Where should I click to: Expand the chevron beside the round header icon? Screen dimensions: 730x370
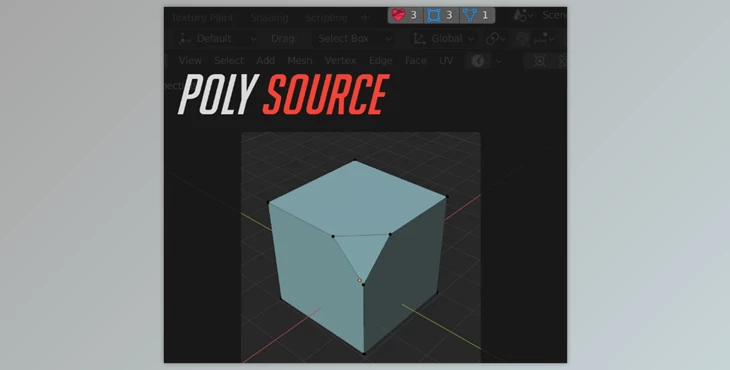pos(499,61)
